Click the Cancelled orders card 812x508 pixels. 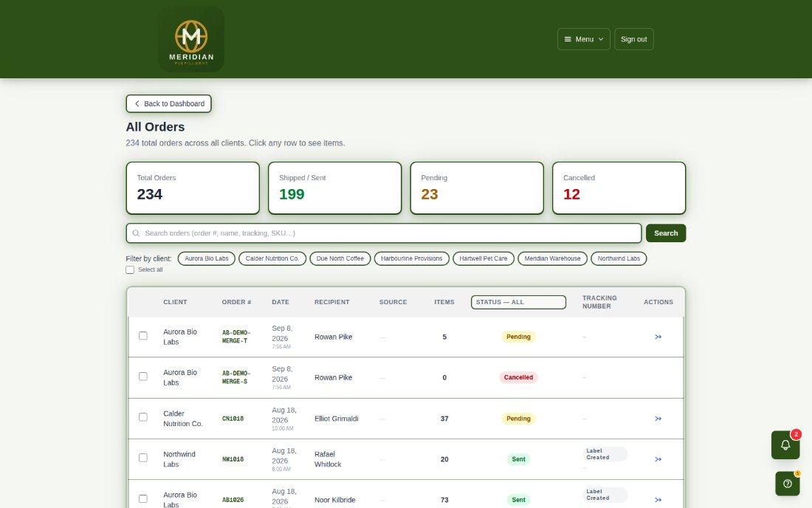[619, 188]
